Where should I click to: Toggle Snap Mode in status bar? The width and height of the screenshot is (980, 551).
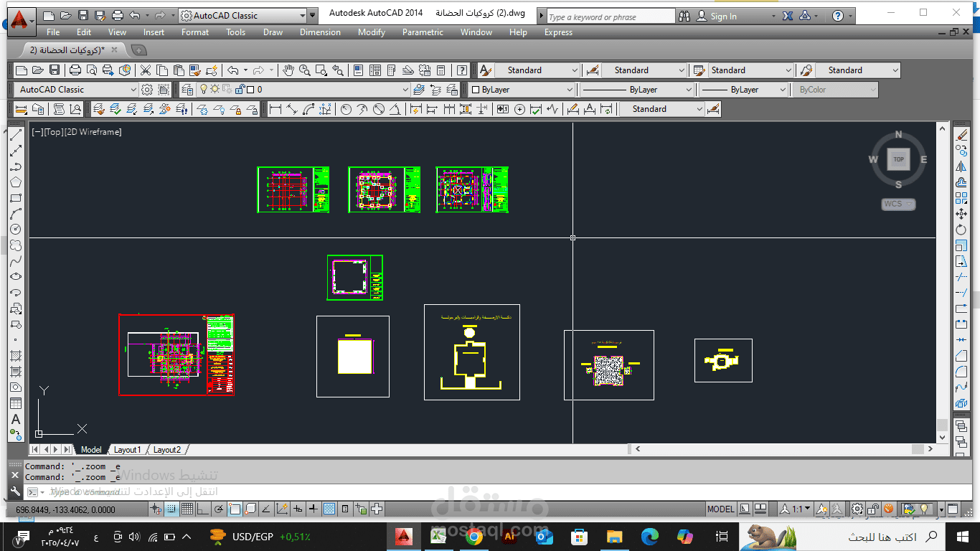click(171, 509)
